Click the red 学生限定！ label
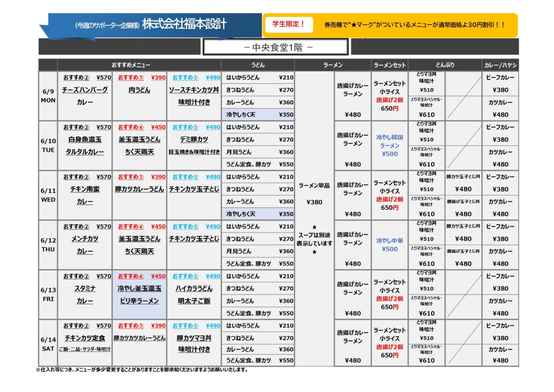Image resolution: width=554 pixels, height=392 pixels. click(x=289, y=24)
